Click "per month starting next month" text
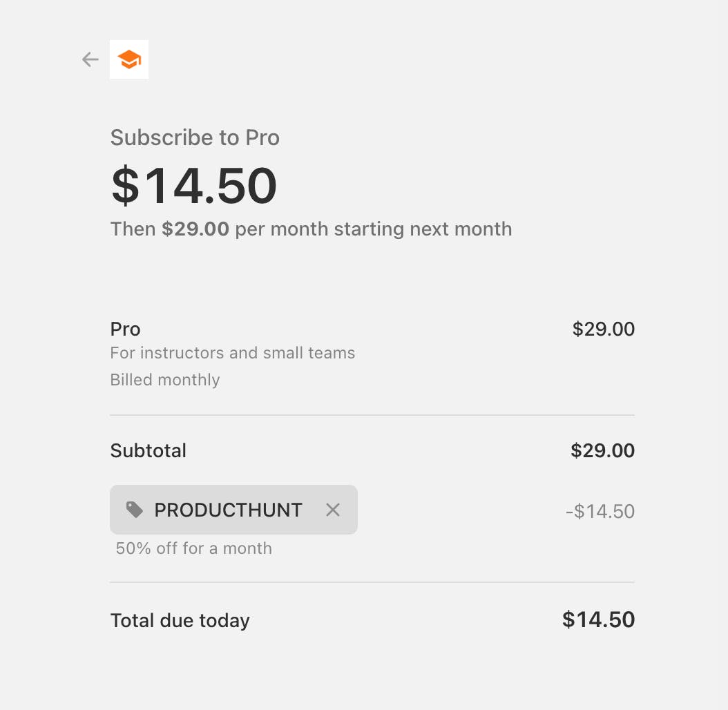728x710 pixels. pyautogui.click(x=374, y=229)
